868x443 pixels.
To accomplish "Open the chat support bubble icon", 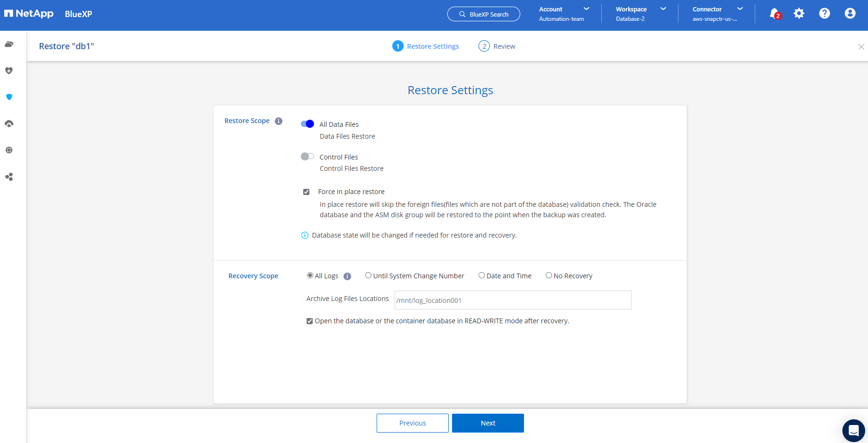I will [853, 430].
